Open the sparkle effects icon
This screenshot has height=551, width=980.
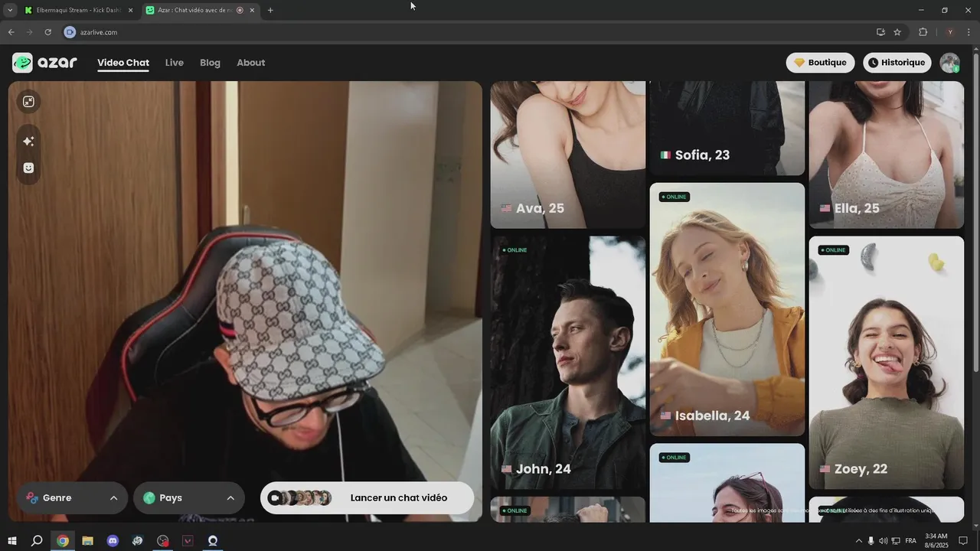(x=28, y=142)
